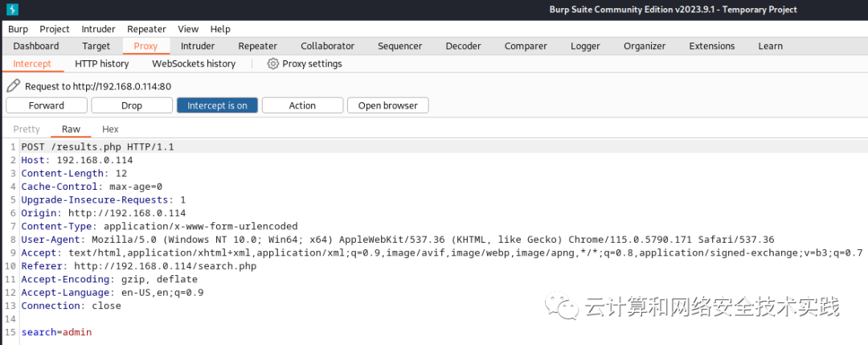This screenshot has height=345, width=868.
Task: Select the Raw request view
Action: (71, 129)
